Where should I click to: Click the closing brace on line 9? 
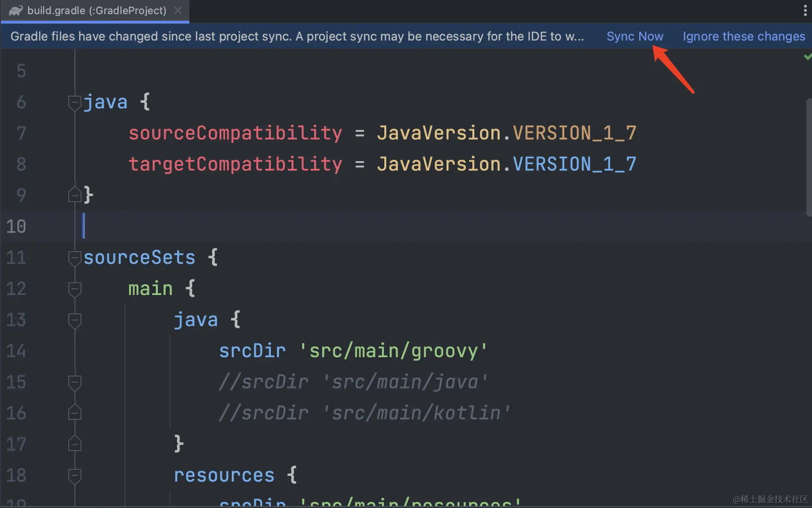coord(89,195)
